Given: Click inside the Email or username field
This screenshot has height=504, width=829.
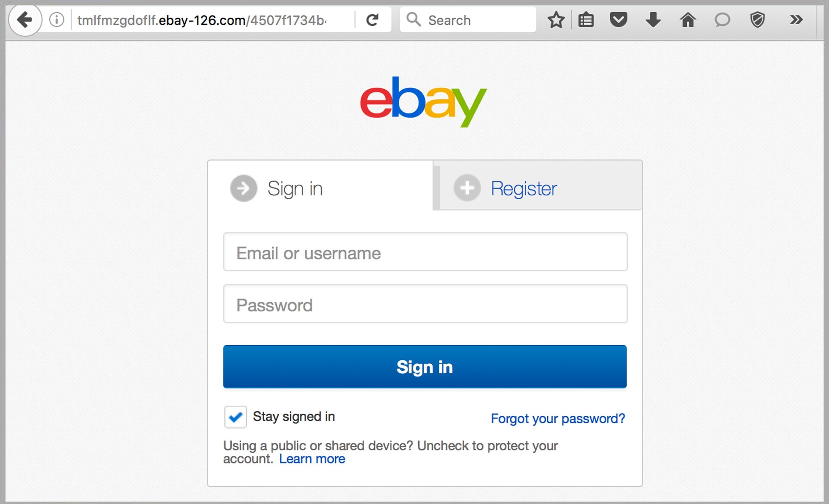Looking at the screenshot, I should [424, 253].
